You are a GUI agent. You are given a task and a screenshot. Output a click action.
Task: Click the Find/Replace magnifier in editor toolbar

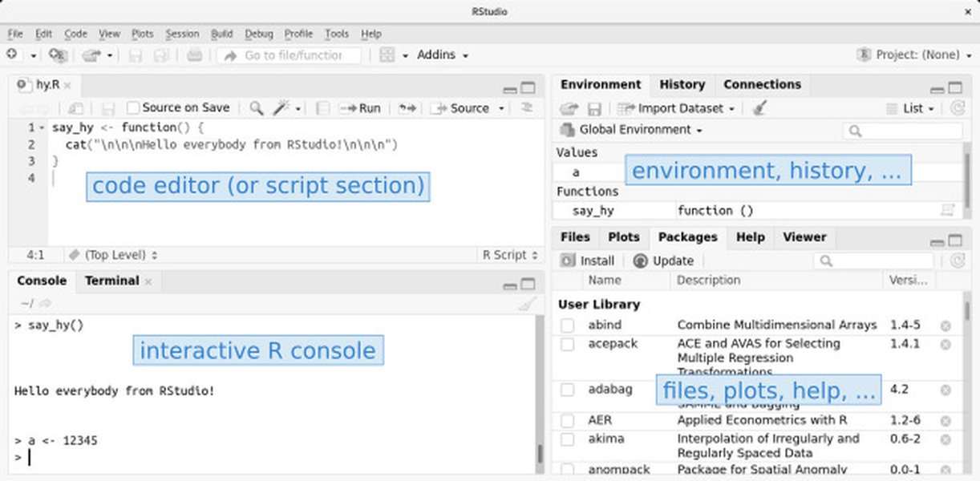(x=257, y=108)
